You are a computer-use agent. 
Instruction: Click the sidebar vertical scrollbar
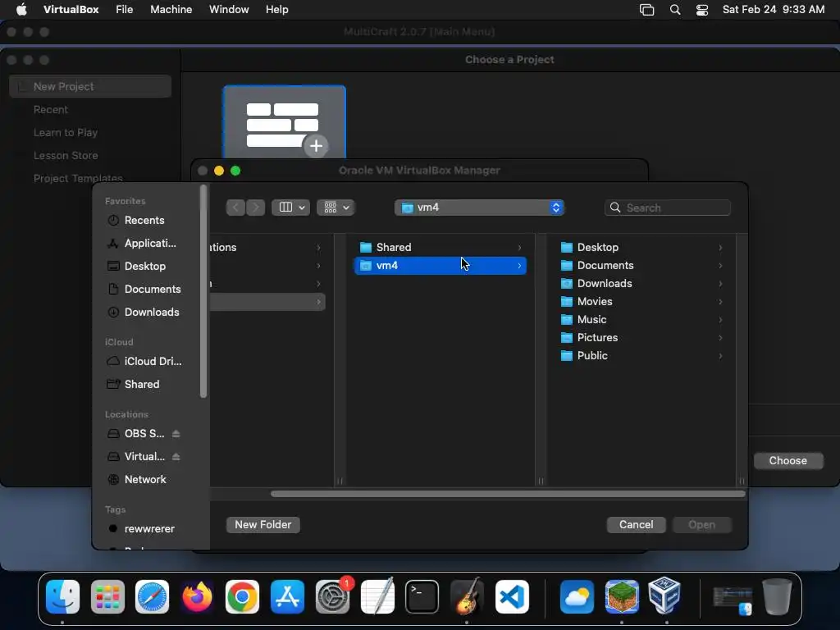coord(203,291)
